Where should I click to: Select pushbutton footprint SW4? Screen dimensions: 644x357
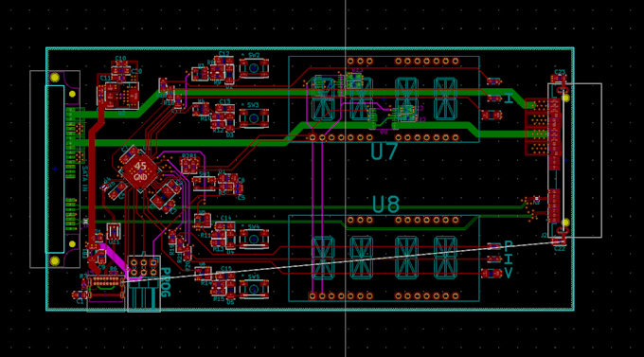pyautogui.click(x=254, y=239)
